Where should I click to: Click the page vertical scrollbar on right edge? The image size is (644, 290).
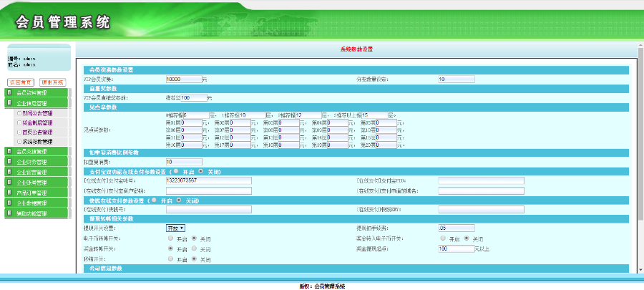point(640,158)
